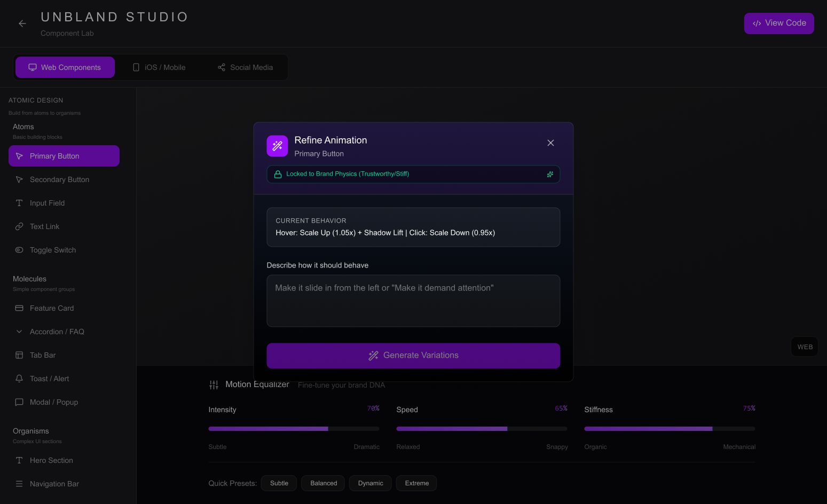Switch to Social Media tab
The height and width of the screenshot is (504, 827).
[x=245, y=67]
